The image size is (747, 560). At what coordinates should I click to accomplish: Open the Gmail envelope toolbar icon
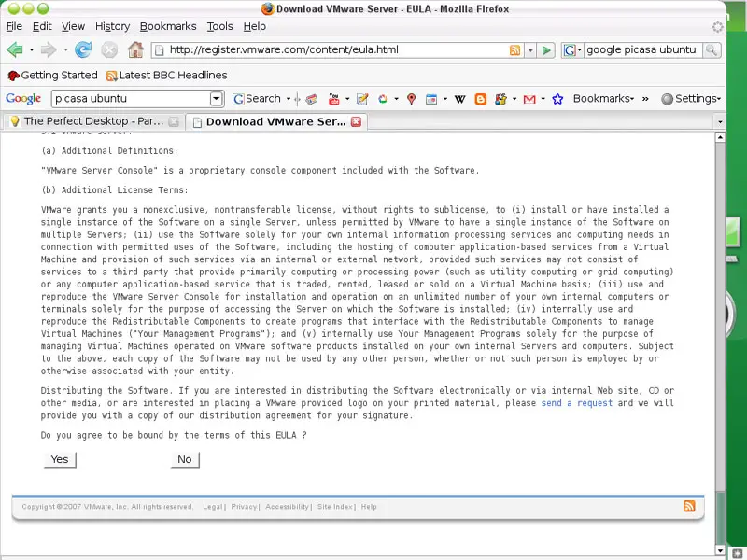pos(529,99)
